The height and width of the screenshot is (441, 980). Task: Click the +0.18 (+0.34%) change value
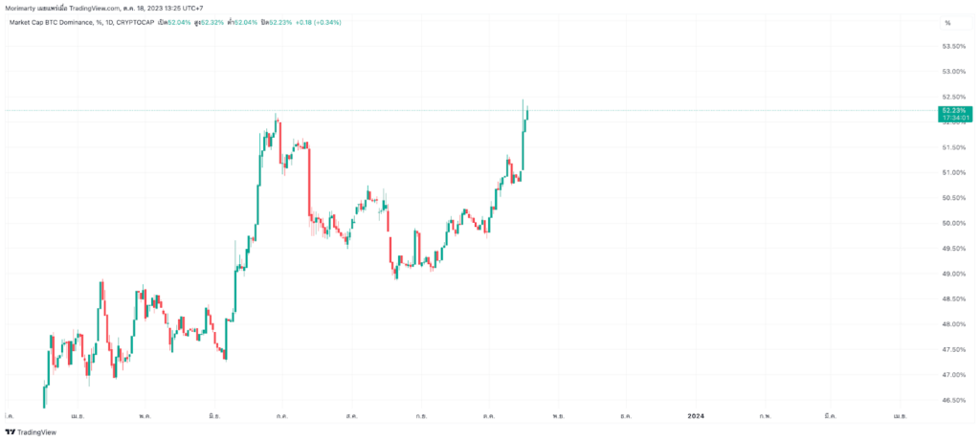click(318, 22)
